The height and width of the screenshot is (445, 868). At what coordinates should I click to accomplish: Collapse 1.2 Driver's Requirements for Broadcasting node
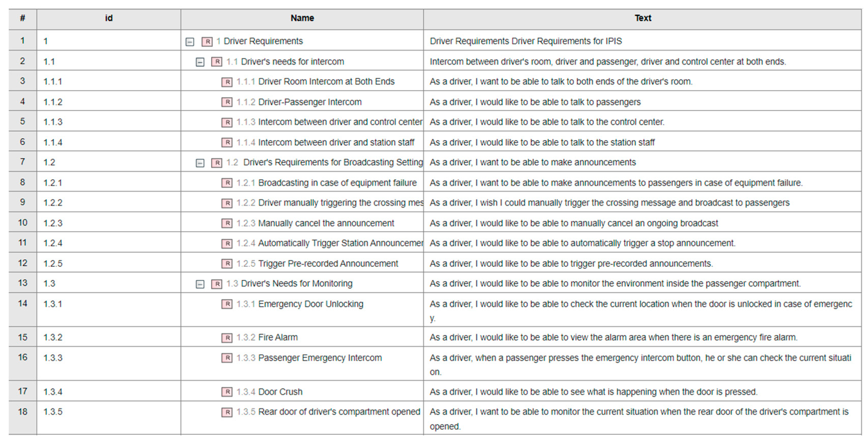(x=200, y=163)
